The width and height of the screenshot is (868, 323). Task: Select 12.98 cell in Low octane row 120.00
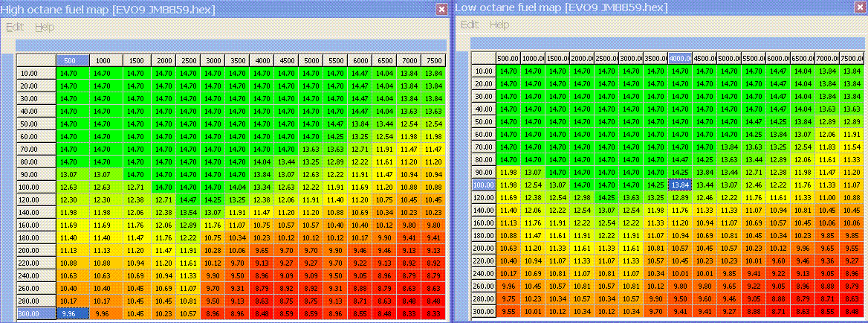click(582, 197)
